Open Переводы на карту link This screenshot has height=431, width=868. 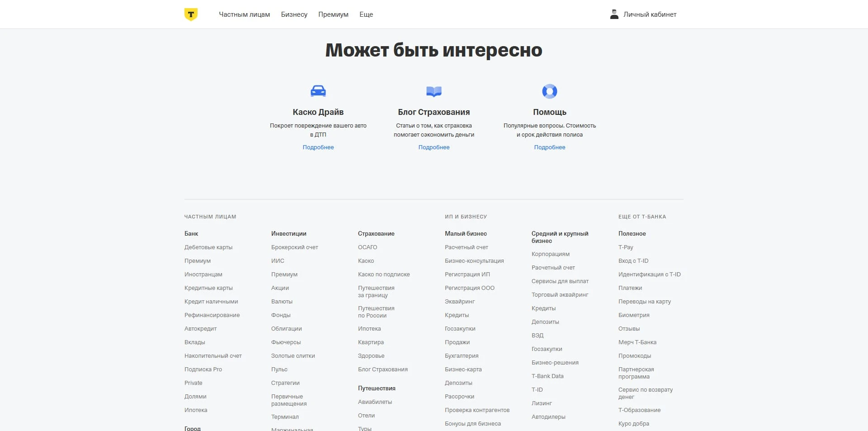[645, 302]
